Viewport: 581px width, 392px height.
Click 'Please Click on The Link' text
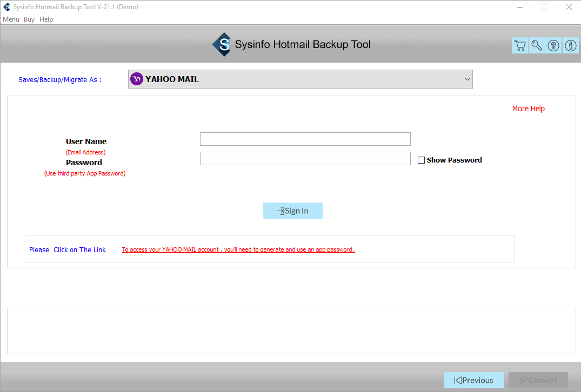[68, 250]
